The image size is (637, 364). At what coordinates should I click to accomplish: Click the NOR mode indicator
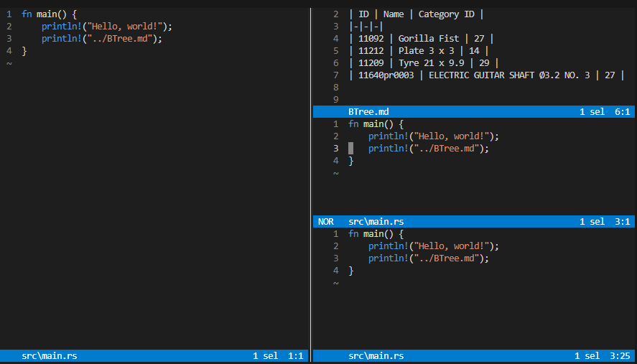click(x=326, y=221)
